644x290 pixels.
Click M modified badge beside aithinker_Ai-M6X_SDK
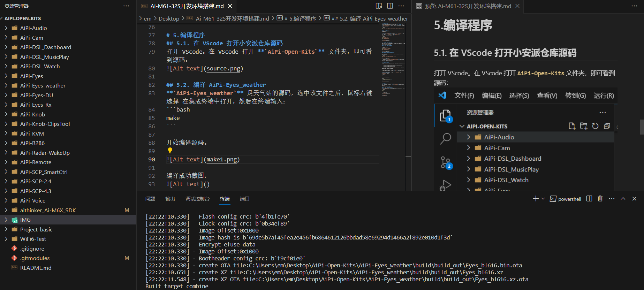[127, 210]
